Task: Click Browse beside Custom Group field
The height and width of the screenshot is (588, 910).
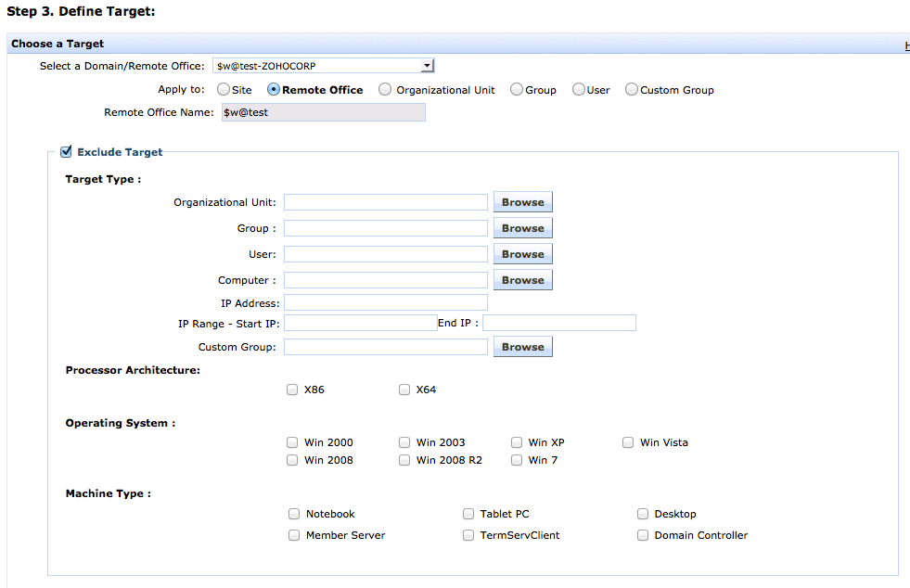Action: (522, 347)
